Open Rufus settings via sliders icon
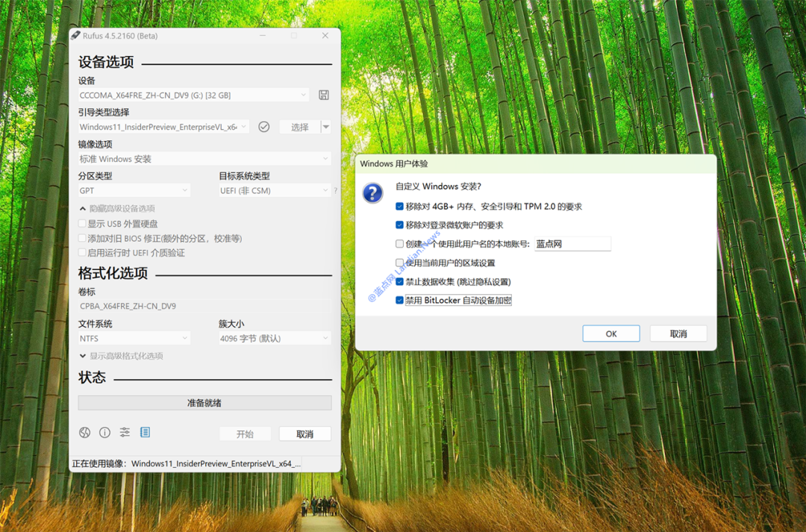The width and height of the screenshot is (806, 532). (125, 432)
